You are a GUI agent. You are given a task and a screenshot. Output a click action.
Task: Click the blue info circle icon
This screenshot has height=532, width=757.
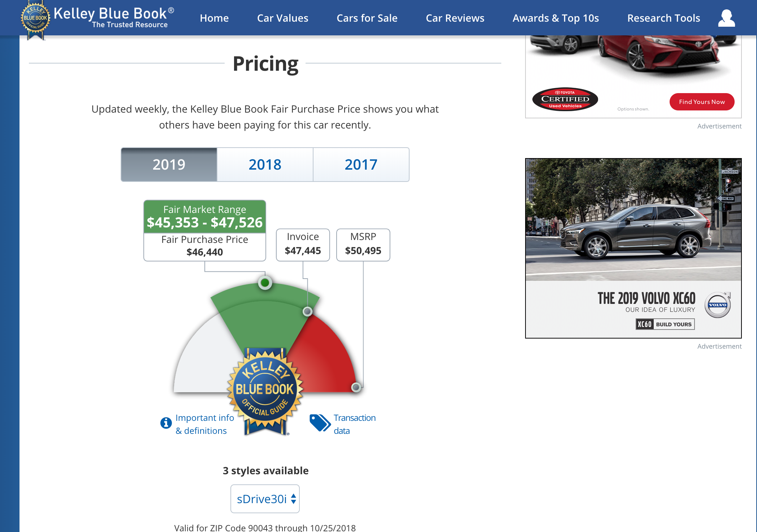tap(166, 423)
